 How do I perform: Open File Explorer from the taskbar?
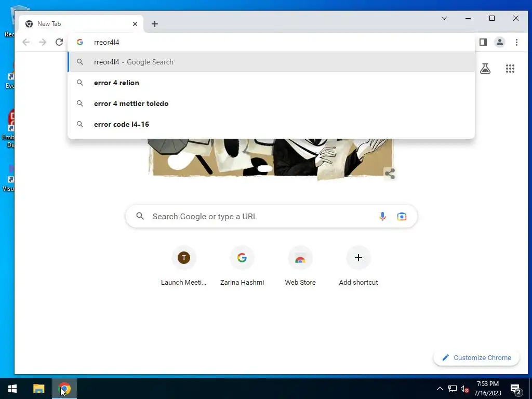[x=38, y=389]
